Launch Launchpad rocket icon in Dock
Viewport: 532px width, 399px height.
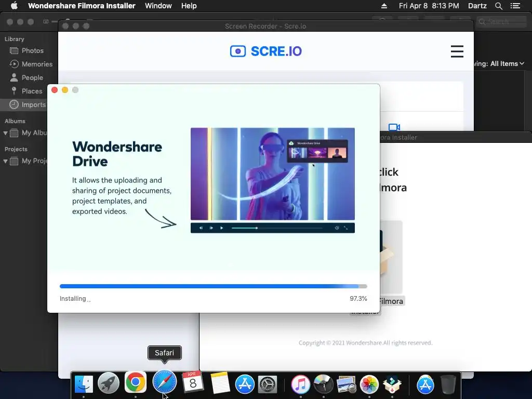109,383
